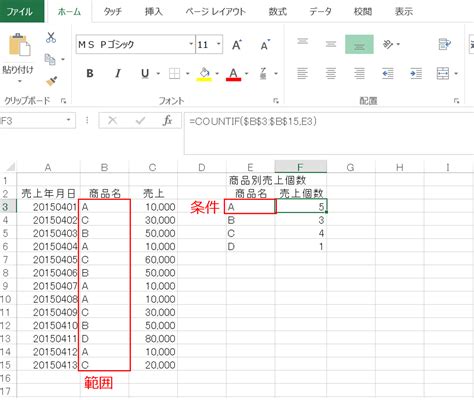Image resolution: width=474 pixels, height=400 pixels.
Task: Click the Name Box field
Action: click(32, 120)
